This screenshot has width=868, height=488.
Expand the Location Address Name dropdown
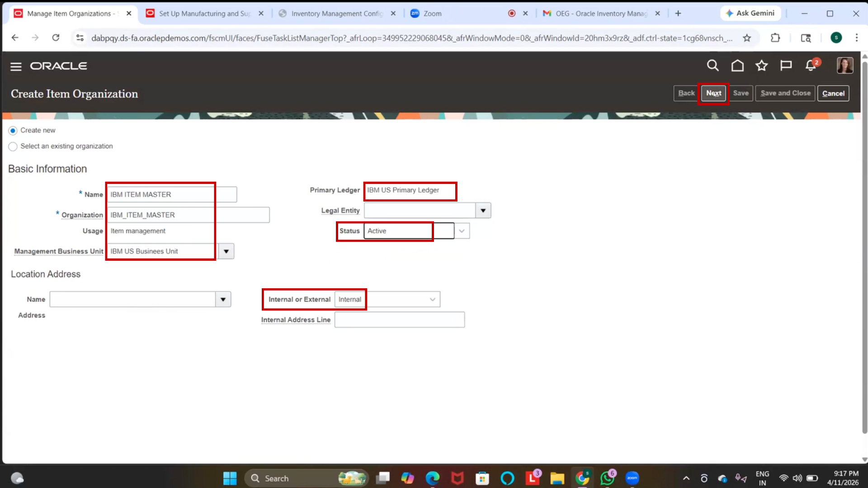(223, 299)
